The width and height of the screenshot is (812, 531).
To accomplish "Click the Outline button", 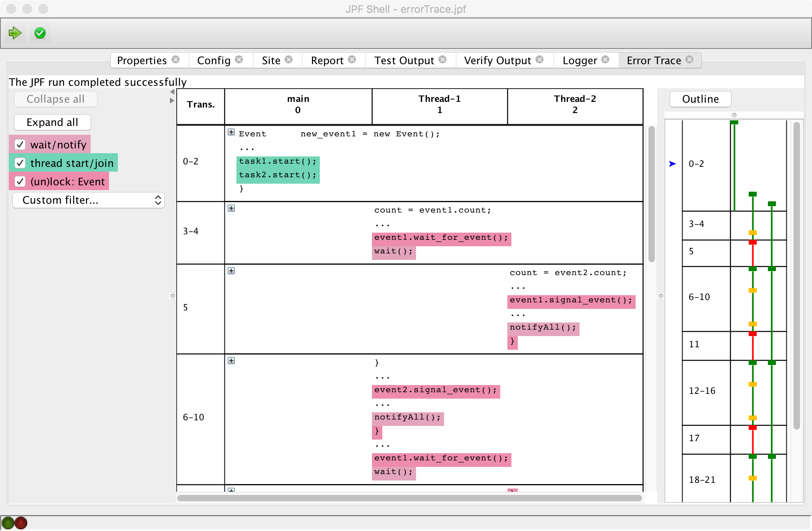I will point(700,99).
